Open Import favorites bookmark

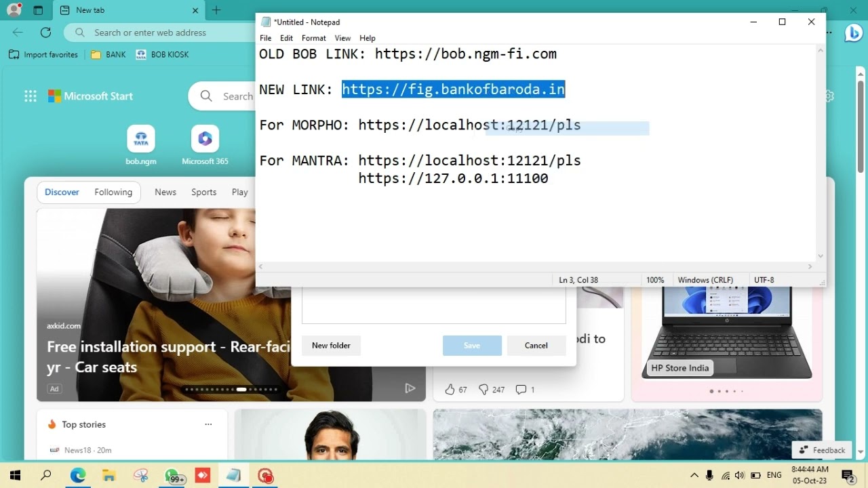point(43,54)
